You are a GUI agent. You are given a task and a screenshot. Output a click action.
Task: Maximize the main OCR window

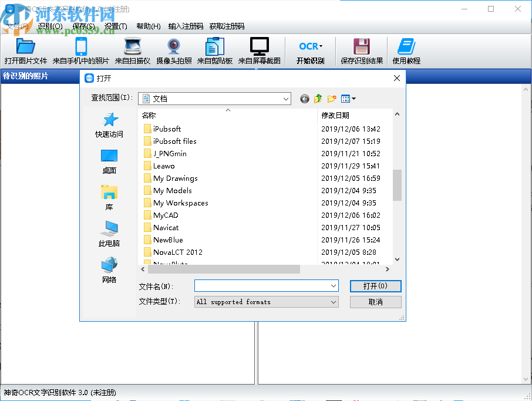point(491,9)
